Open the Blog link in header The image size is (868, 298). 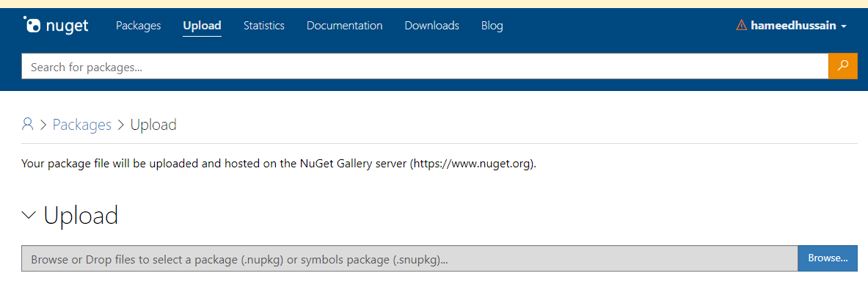(x=492, y=26)
